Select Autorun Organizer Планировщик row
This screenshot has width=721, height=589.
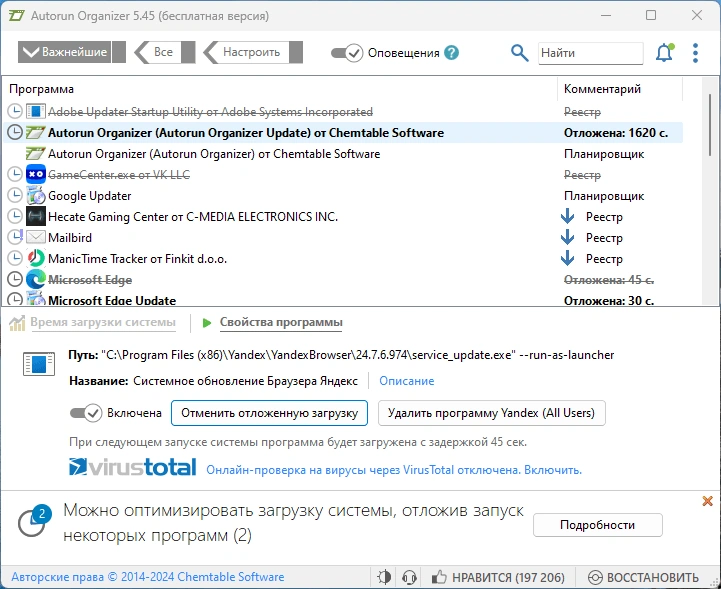coord(343,154)
